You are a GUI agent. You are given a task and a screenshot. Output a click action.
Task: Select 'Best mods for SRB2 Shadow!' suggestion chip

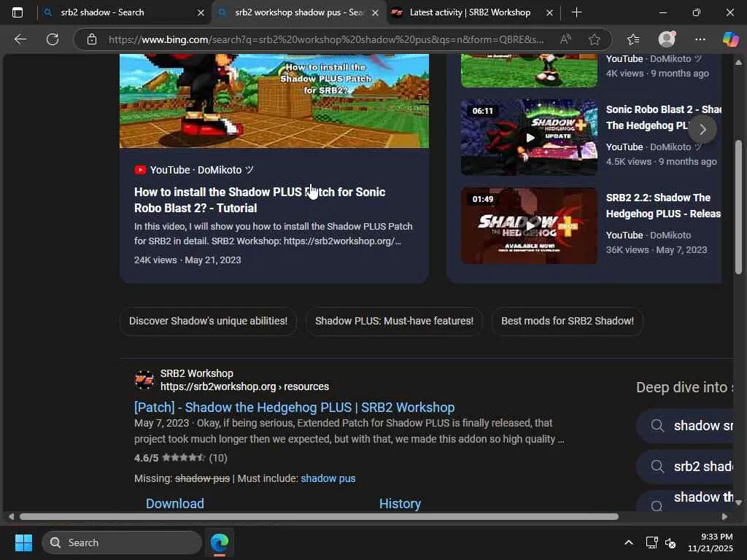tap(568, 321)
